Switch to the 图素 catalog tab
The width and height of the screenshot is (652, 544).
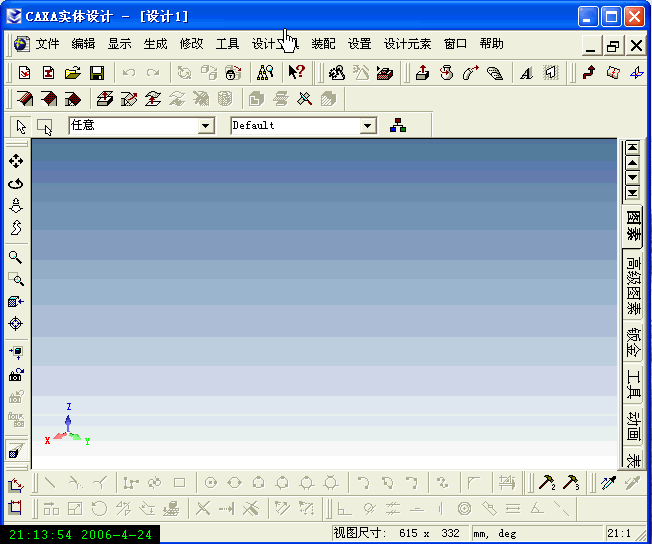point(633,225)
